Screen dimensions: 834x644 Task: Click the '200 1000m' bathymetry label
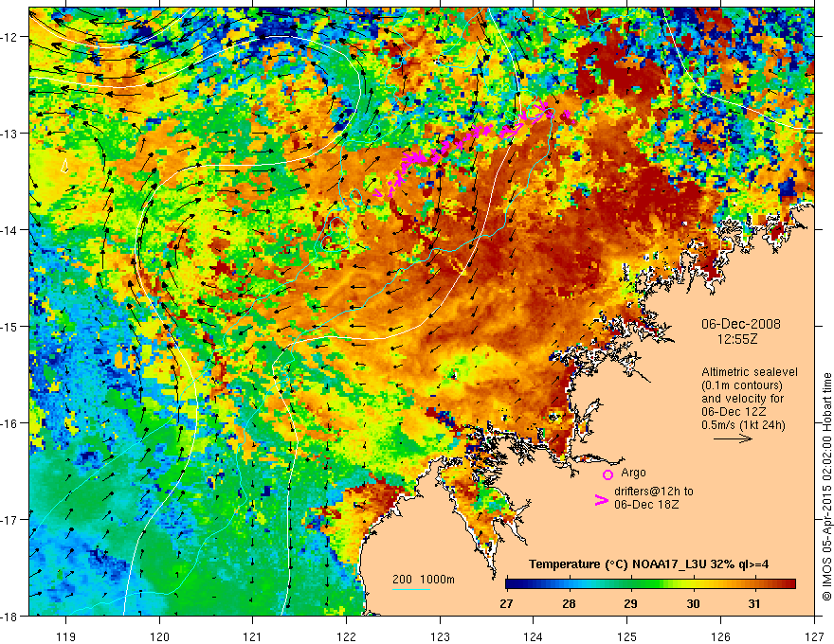[x=424, y=580]
